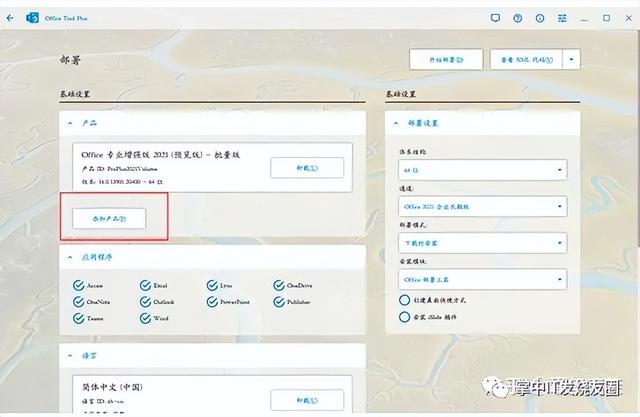Click the 添加产品 button
This screenshot has height=417, width=640.
(x=109, y=217)
